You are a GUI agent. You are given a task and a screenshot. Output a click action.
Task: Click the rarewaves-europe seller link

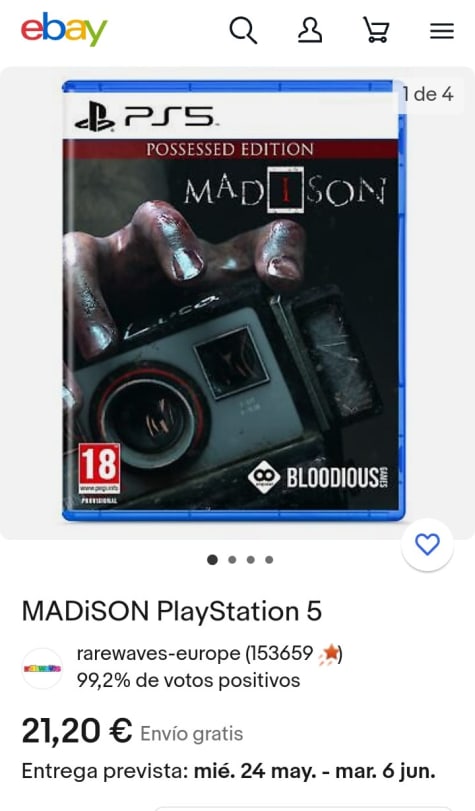click(158, 653)
